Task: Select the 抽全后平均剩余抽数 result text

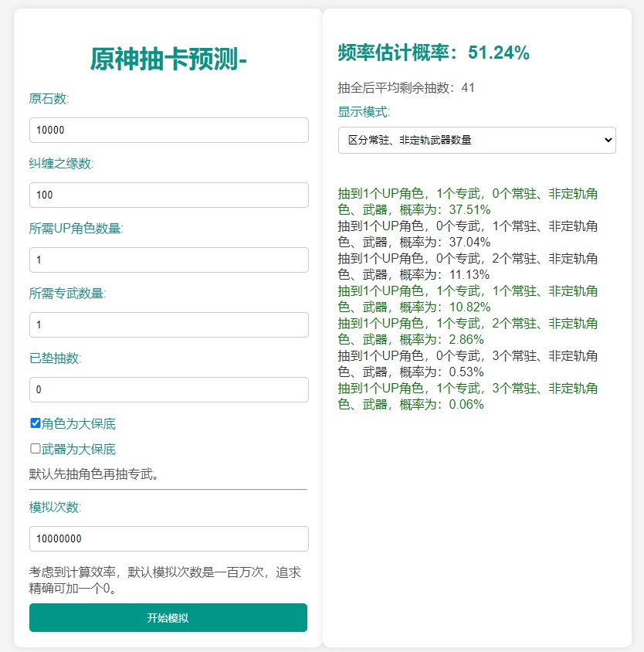Action: [x=406, y=88]
